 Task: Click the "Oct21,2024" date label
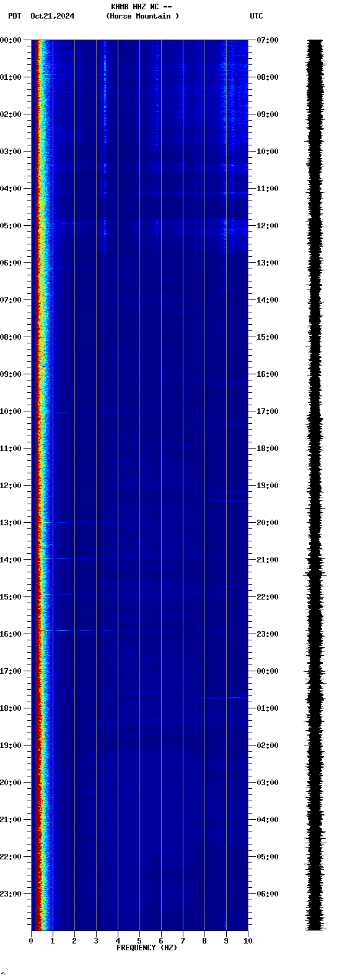click(52, 16)
